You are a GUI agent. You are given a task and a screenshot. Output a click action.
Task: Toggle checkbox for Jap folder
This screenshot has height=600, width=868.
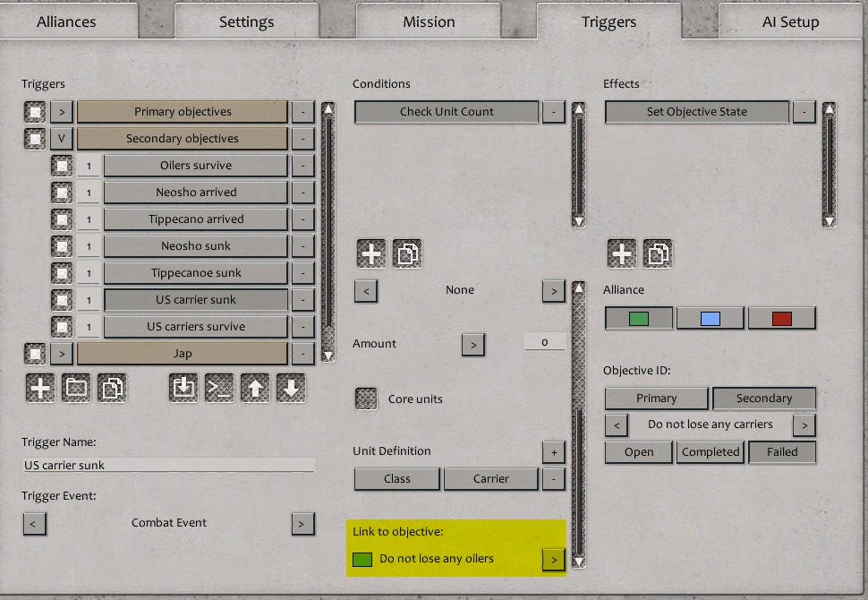pyautogui.click(x=35, y=354)
